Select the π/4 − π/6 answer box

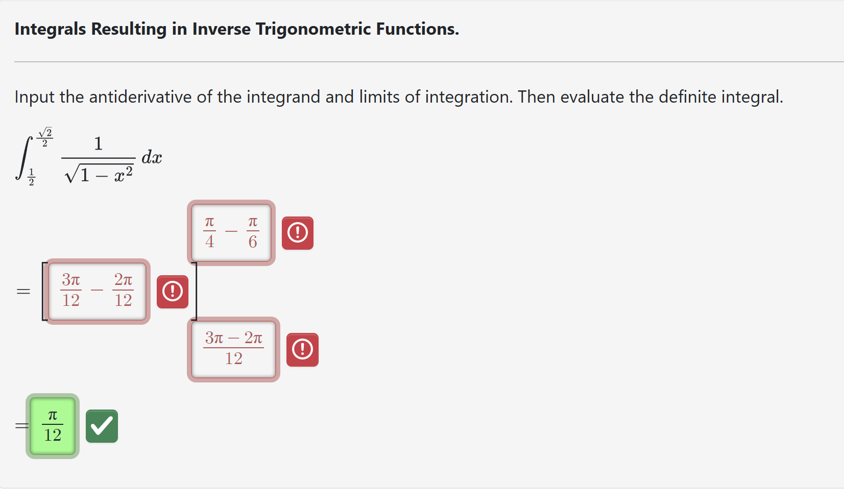(x=231, y=232)
